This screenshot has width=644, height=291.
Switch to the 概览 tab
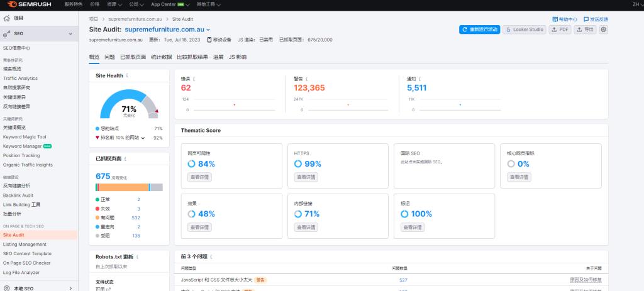[94, 57]
